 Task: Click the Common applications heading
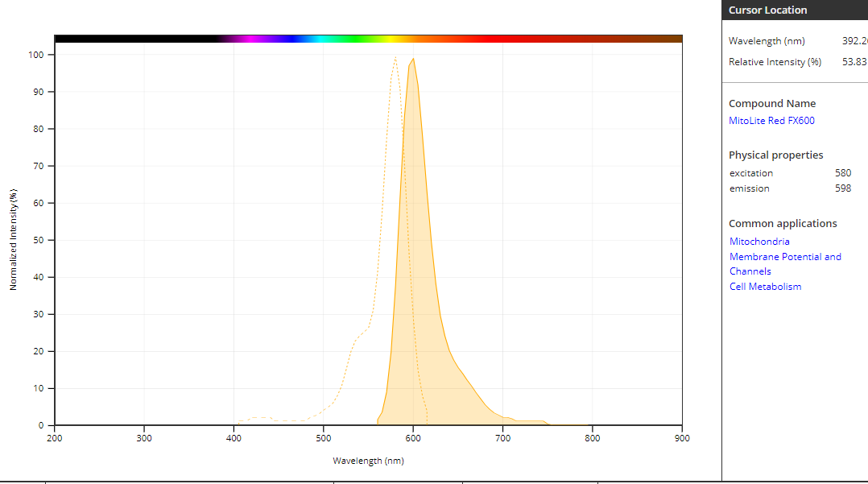coord(782,223)
